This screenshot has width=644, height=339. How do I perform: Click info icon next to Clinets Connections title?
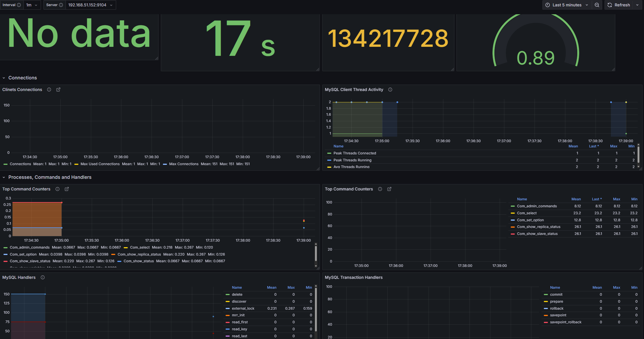coord(49,90)
